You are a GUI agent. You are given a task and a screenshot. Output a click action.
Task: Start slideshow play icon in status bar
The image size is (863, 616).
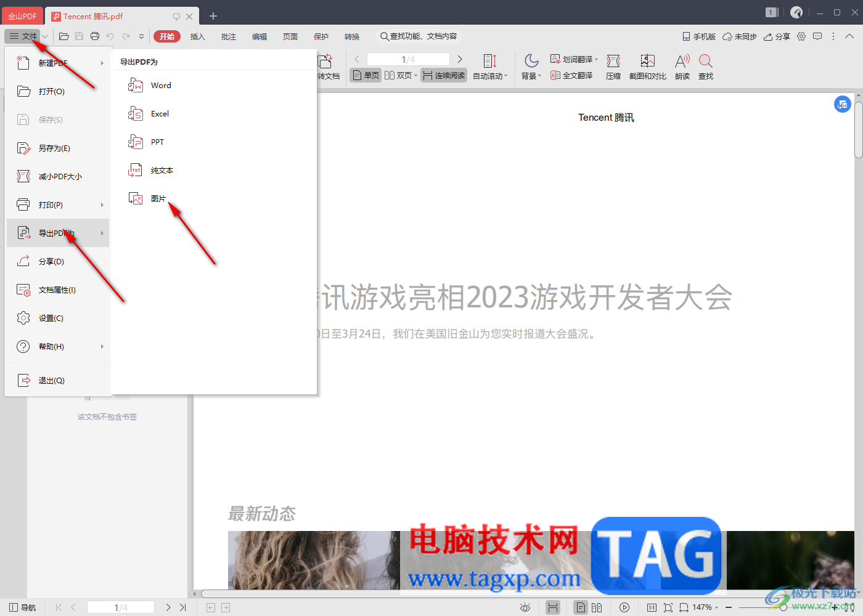[624, 607]
